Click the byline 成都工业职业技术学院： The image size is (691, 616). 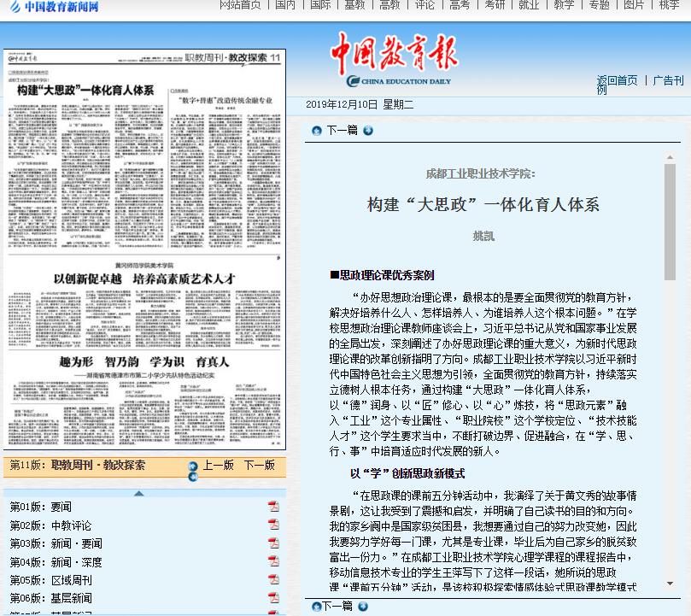pos(481,173)
